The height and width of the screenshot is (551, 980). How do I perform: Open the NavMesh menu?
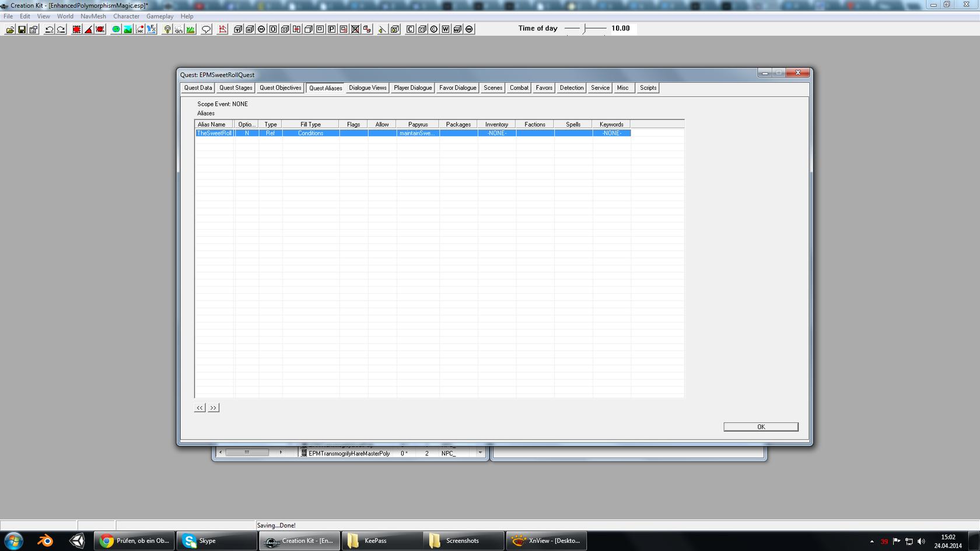tap(93, 16)
